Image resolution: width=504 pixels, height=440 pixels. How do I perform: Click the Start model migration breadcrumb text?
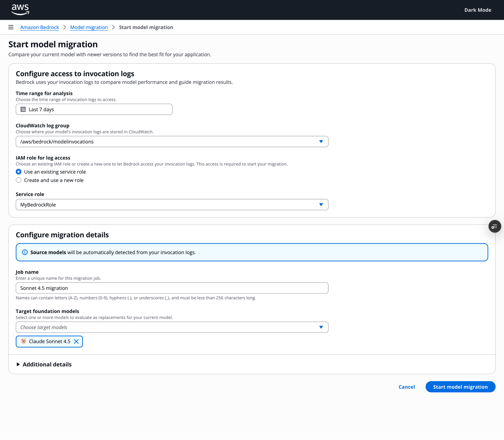click(x=146, y=27)
